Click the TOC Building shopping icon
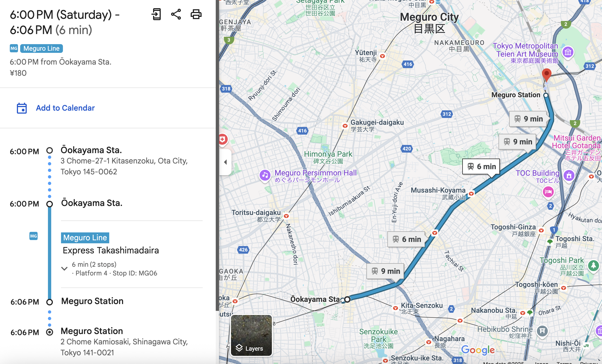The image size is (602, 364). 569,175
